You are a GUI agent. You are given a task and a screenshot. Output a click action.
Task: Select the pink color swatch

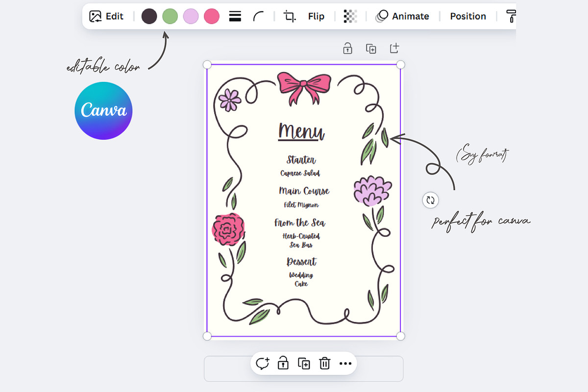click(212, 16)
